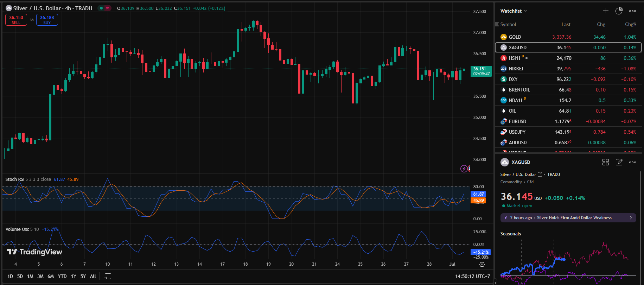This screenshot has height=285, width=644.
Task: Open the timezone menu showing UTC+7
Action: [x=472, y=276]
